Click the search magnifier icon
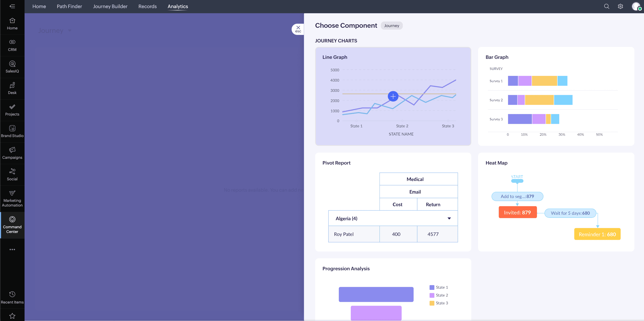The image size is (644, 321). click(x=606, y=6)
